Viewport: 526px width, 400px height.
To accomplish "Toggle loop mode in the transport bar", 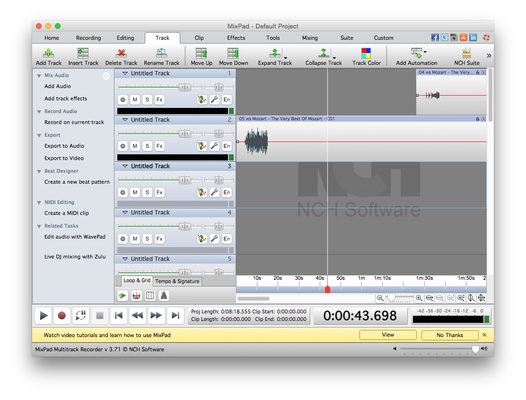I will [x=81, y=315].
